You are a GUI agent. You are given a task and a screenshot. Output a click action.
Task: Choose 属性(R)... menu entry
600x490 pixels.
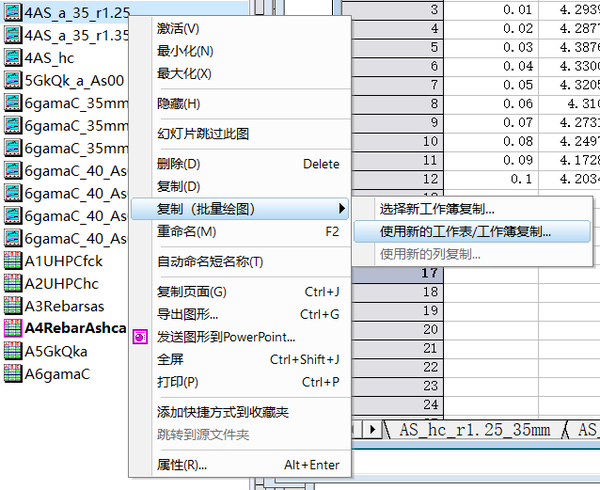tap(240, 465)
